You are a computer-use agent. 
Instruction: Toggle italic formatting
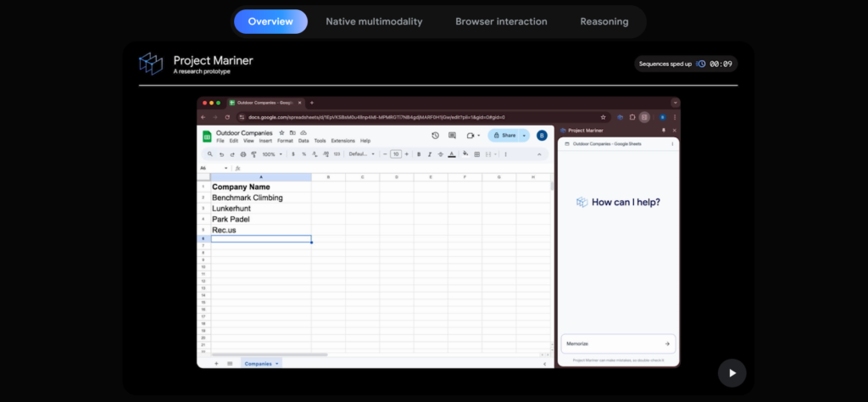click(x=429, y=154)
